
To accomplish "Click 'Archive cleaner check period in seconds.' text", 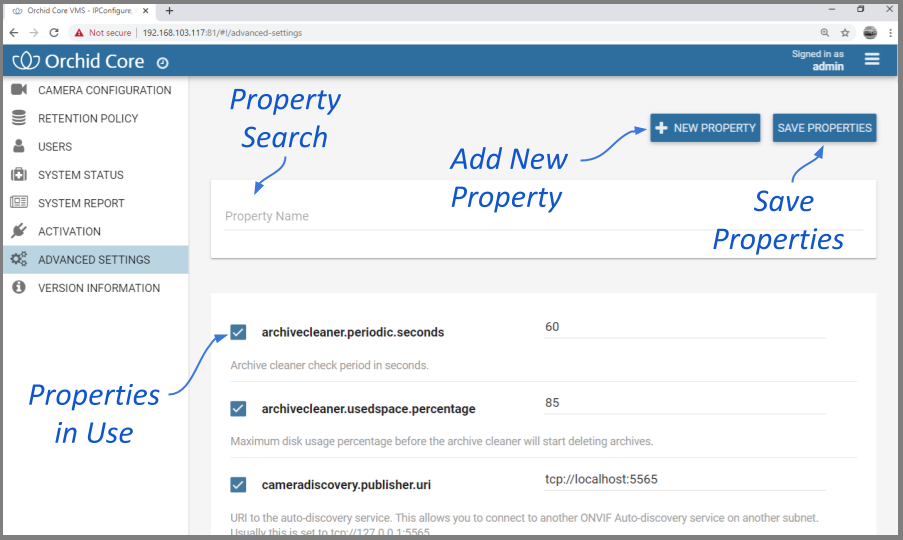I will [329, 365].
